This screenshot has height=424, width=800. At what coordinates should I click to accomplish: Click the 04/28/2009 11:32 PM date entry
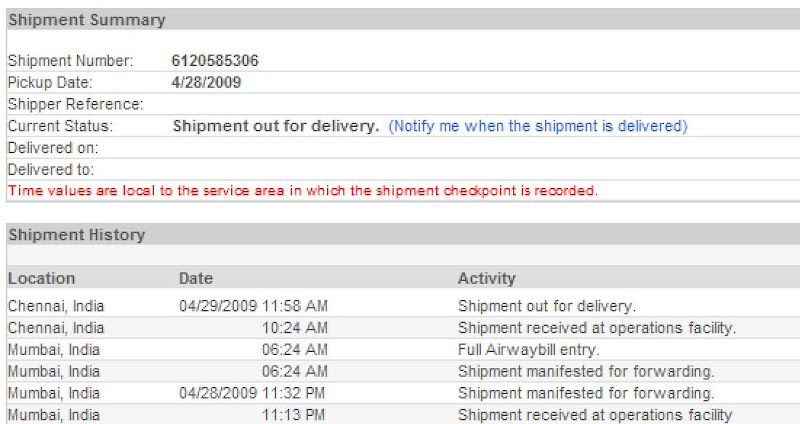tap(252, 393)
